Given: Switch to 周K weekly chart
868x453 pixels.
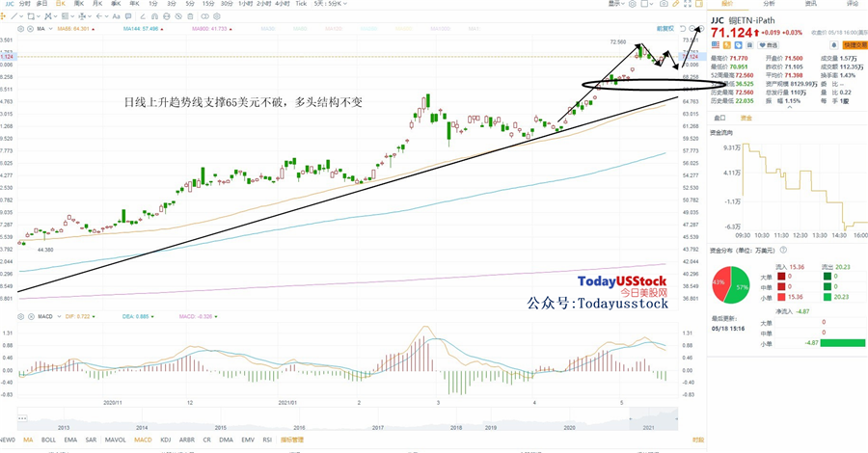Looking at the screenshot, I should coord(79,4).
